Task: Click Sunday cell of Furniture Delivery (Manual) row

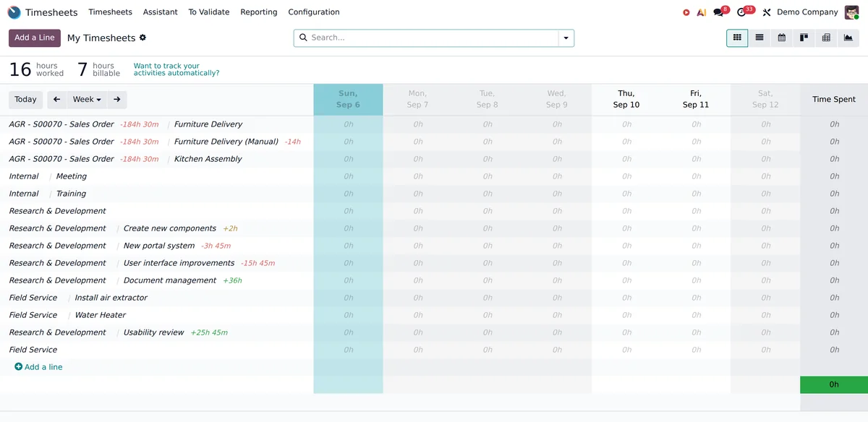Action: tap(348, 142)
